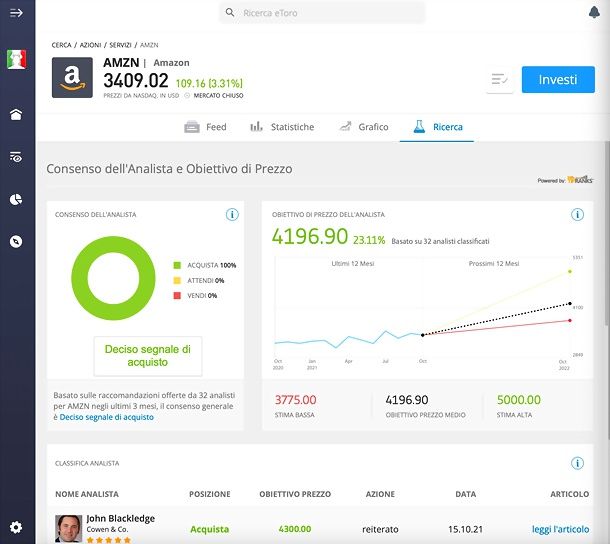
Task: Click the red VENDI legend swatch
Action: pos(177,296)
